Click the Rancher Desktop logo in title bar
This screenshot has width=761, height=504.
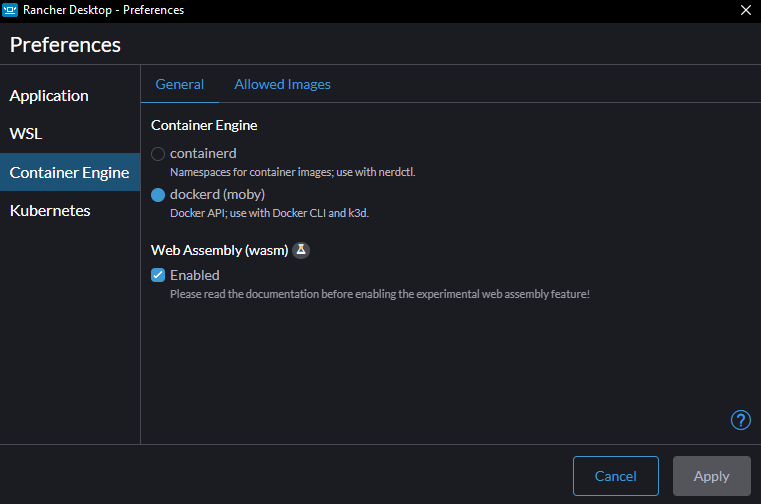point(10,10)
